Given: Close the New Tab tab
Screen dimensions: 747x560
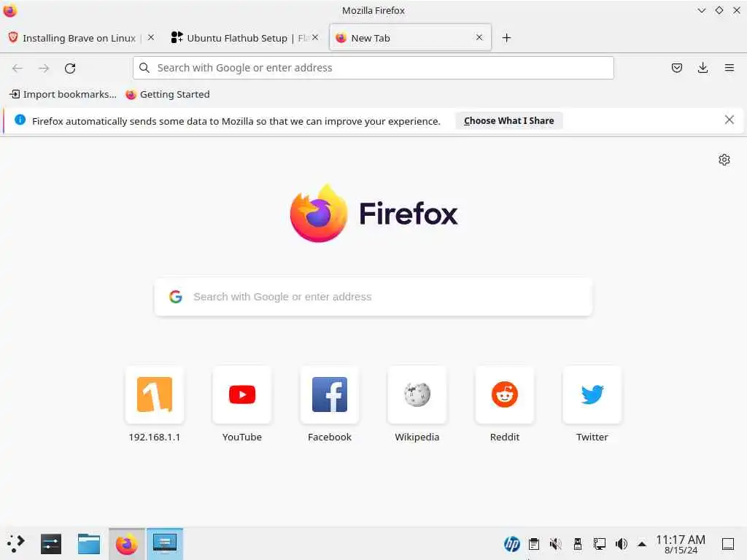Looking at the screenshot, I should tap(479, 37).
